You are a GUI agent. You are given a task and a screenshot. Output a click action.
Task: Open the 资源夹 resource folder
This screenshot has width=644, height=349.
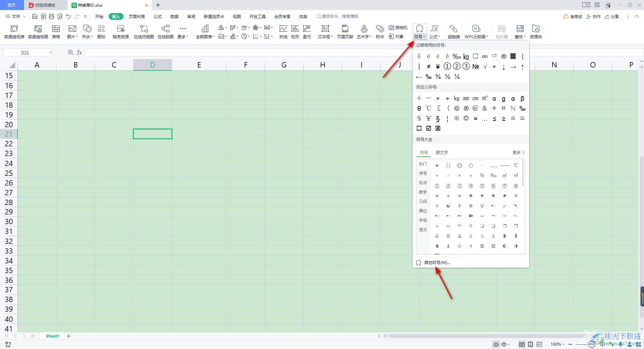coord(536,32)
